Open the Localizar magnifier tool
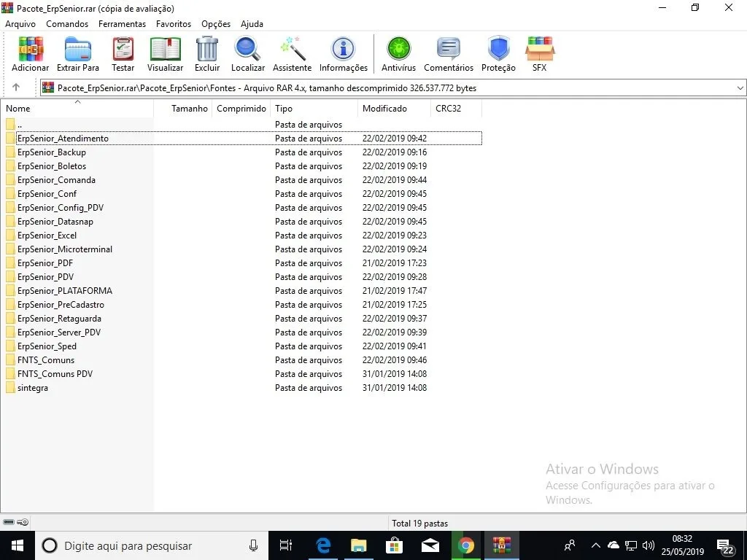Viewport: 747px width, 560px height. click(x=248, y=54)
